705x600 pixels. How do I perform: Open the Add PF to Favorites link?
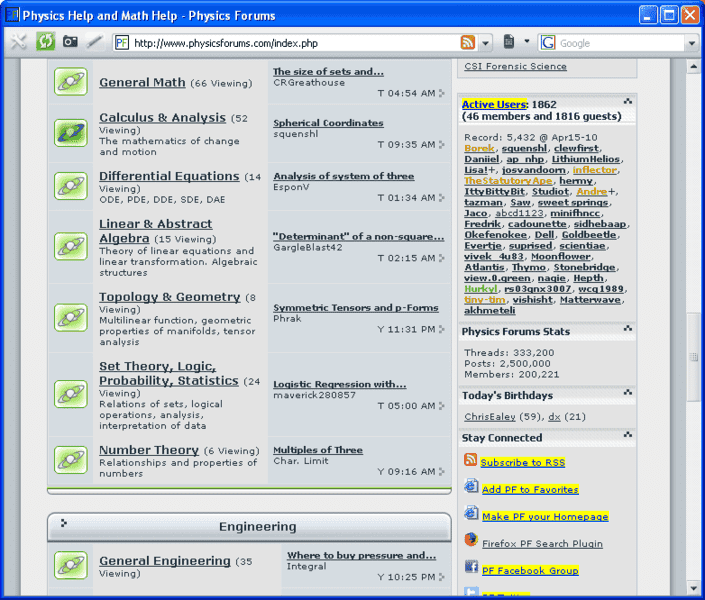[530, 489]
